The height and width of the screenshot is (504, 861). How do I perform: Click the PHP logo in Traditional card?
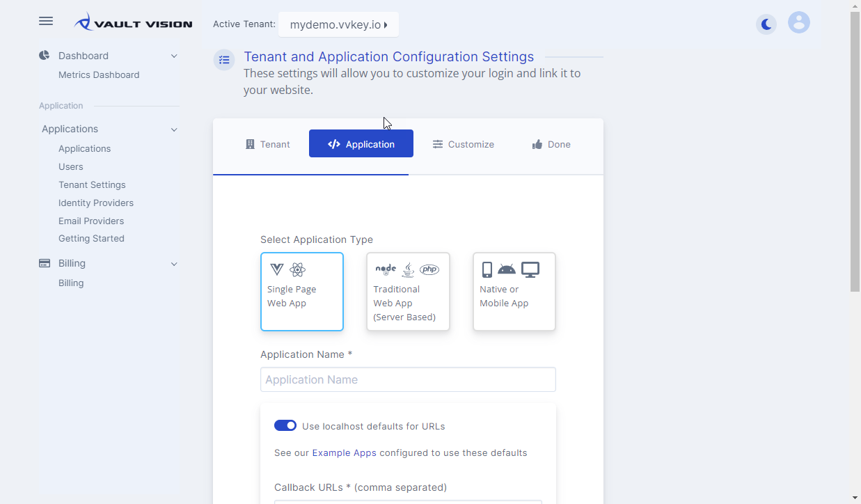click(429, 269)
